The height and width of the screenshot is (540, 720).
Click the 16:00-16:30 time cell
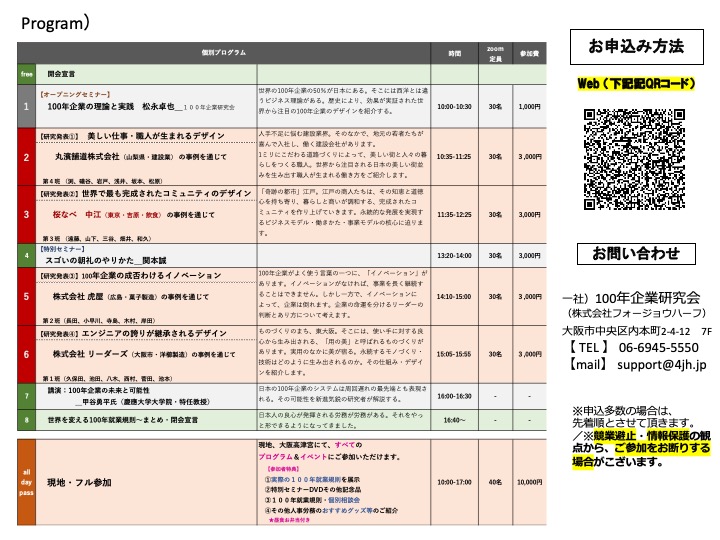click(x=454, y=396)
